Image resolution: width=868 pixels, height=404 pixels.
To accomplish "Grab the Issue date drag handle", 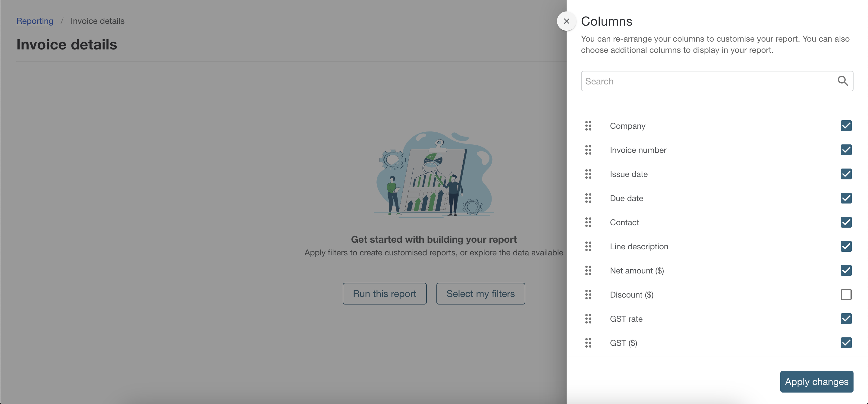I will pos(588,174).
